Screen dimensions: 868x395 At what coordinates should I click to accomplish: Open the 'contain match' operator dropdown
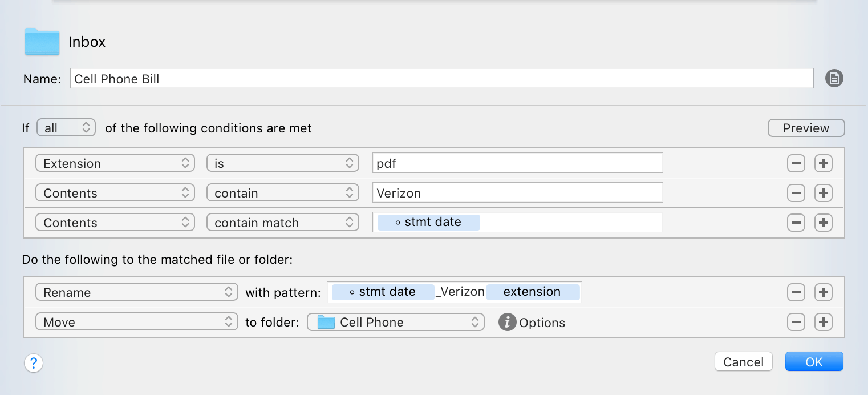283,223
